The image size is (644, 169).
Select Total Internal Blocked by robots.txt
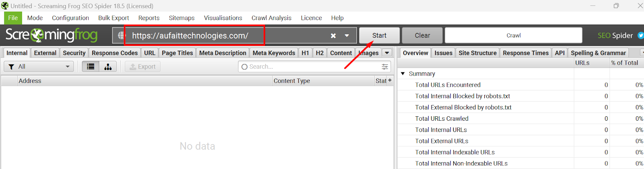(521, 96)
